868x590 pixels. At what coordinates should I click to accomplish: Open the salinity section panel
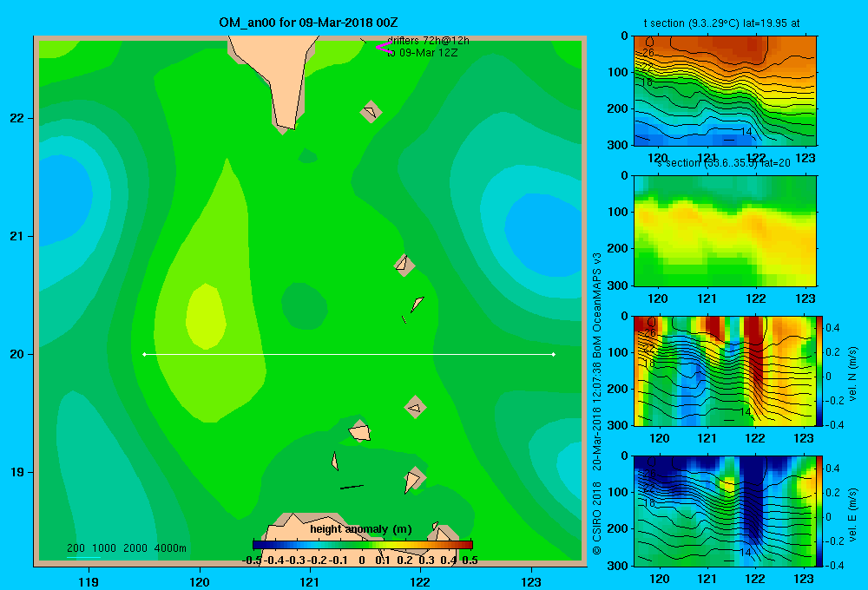tap(725, 231)
